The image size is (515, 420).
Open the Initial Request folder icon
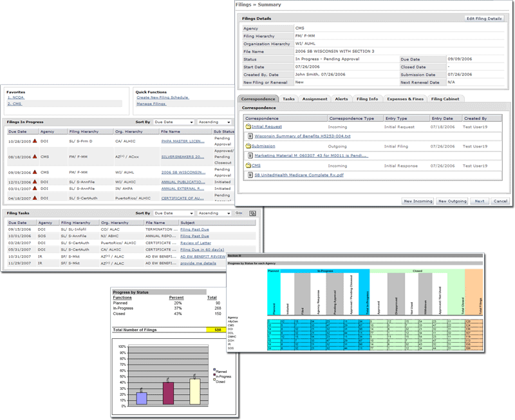coord(248,128)
